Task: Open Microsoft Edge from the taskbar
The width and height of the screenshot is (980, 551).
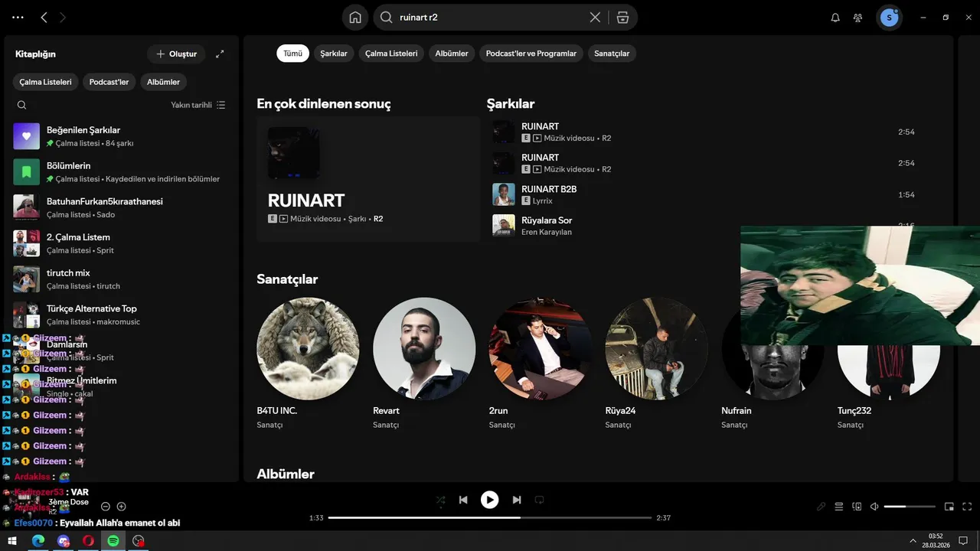Action: (38, 541)
